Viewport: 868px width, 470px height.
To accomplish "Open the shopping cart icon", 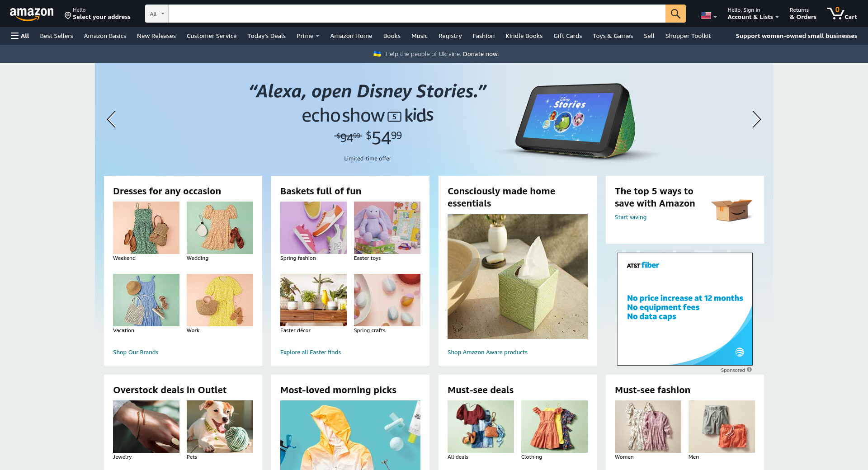I will tap(842, 14).
